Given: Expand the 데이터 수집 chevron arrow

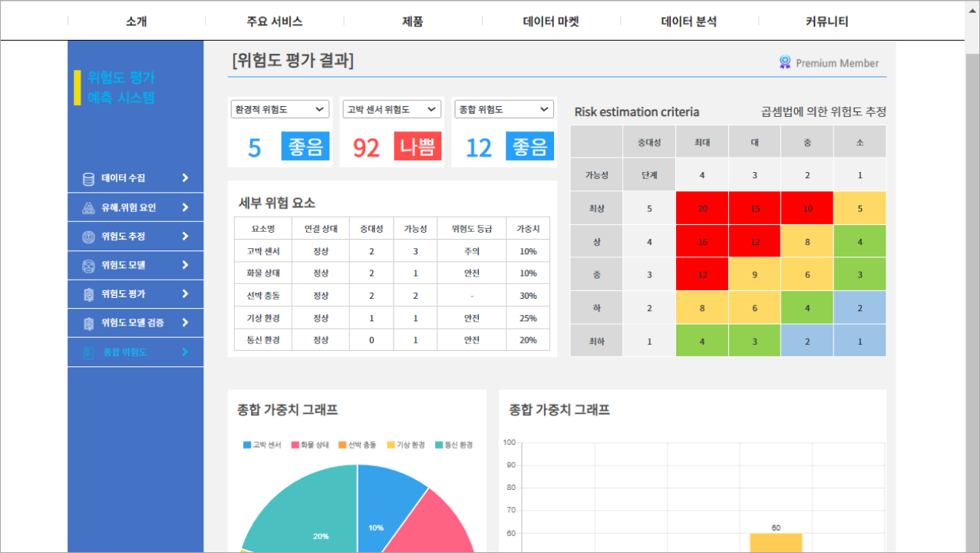Looking at the screenshot, I should [185, 178].
